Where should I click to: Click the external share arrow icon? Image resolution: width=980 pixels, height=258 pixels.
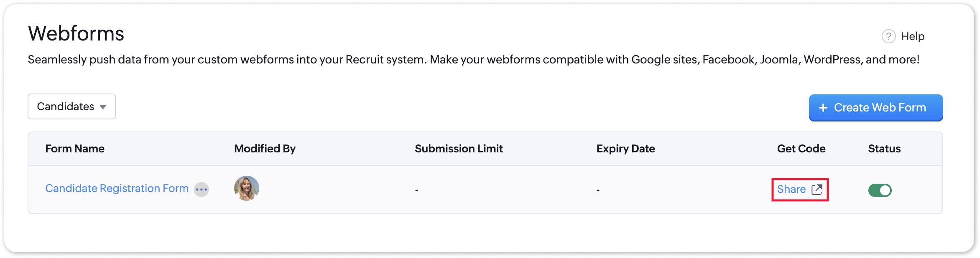point(817,190)
